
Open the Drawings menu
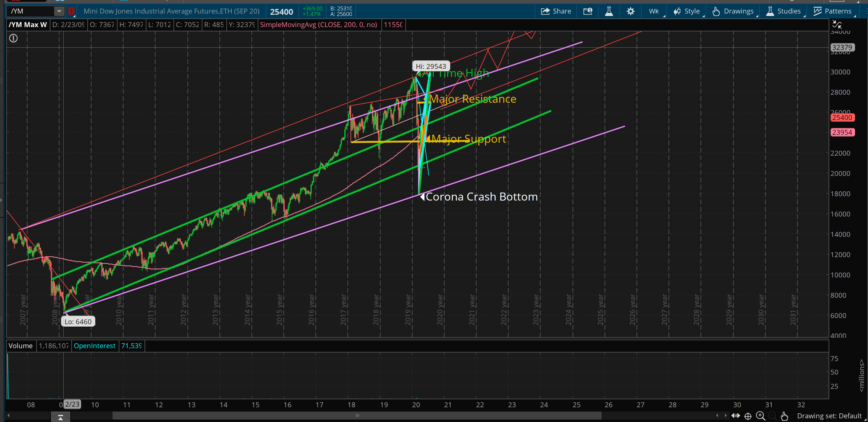point(734,11)
